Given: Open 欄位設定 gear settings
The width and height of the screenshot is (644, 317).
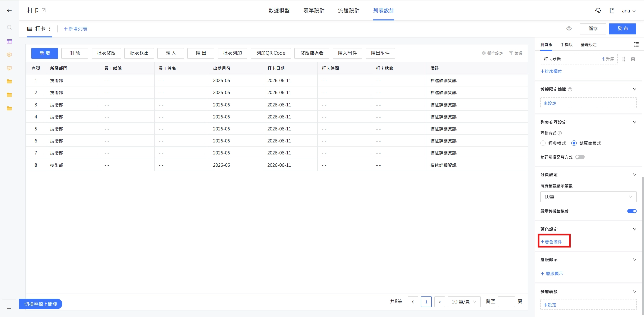Looking at the screenshot, I should coord(492,53).
